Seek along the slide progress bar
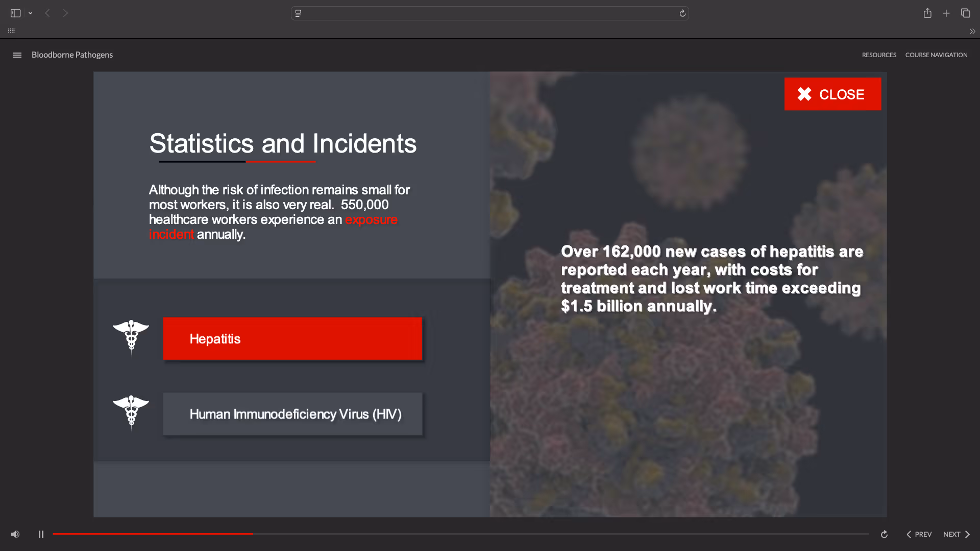This screenshot has height=551, width=980. click(x=459, y=534)
